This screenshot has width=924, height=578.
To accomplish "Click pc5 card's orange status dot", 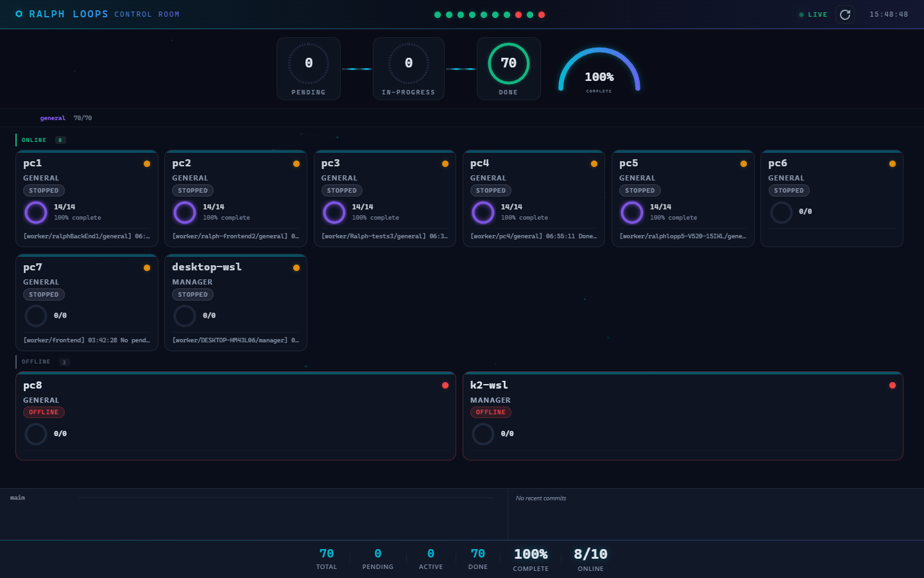I will pos(744,164).
